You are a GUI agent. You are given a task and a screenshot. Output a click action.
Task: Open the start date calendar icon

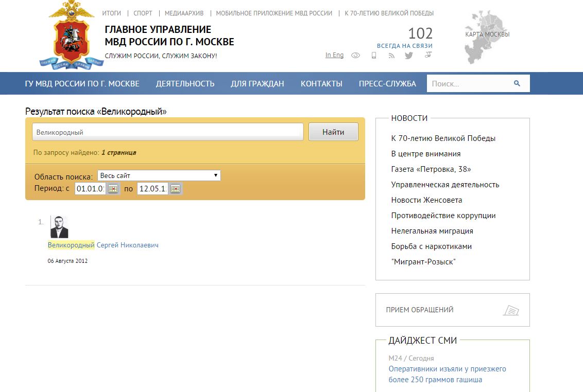point(113,189)
